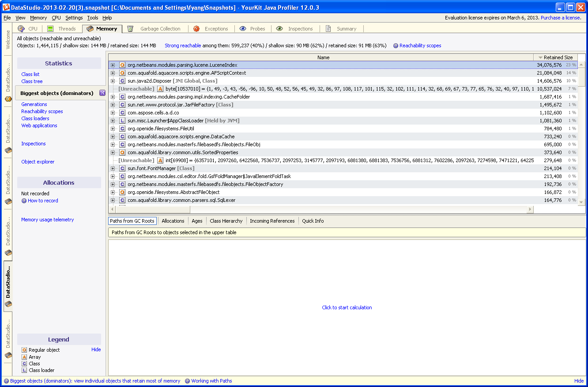The image size is (588, 387).
Task: Open the Quick Info tab
Action: click(x=313, y=221)
